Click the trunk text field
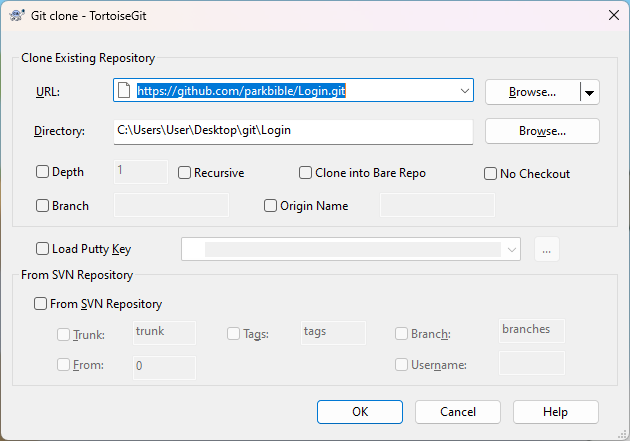Viewport: 630px width, 441px height. (x=164, y=333)
